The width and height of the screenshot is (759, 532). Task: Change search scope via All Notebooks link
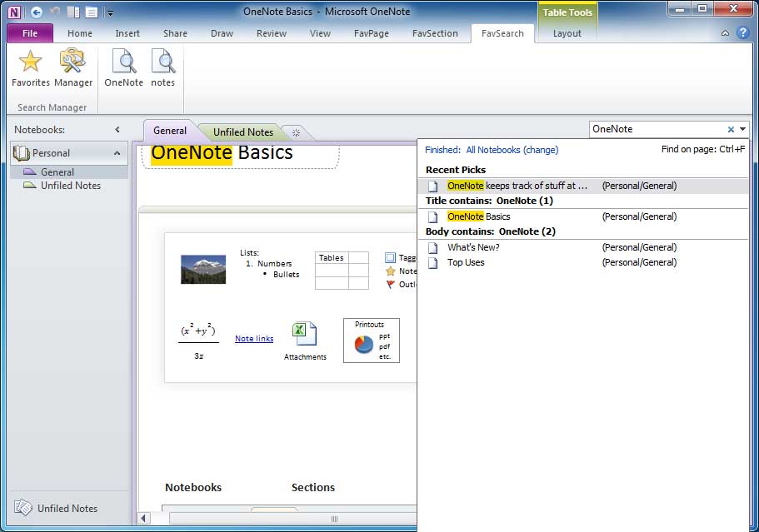512,150
